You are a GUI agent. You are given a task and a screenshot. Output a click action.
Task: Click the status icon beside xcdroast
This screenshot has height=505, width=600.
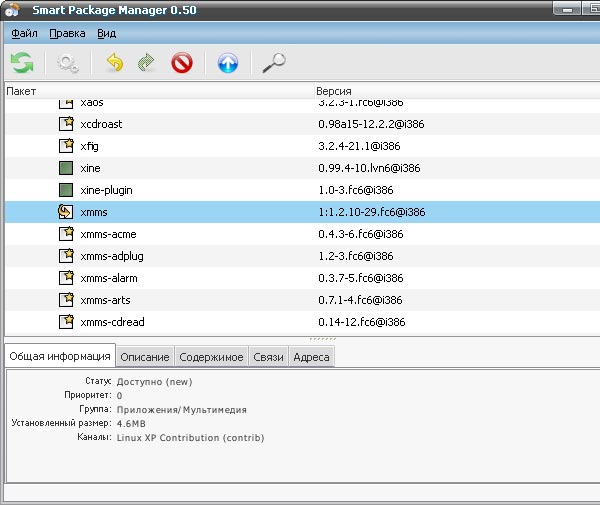coord(66,124)
